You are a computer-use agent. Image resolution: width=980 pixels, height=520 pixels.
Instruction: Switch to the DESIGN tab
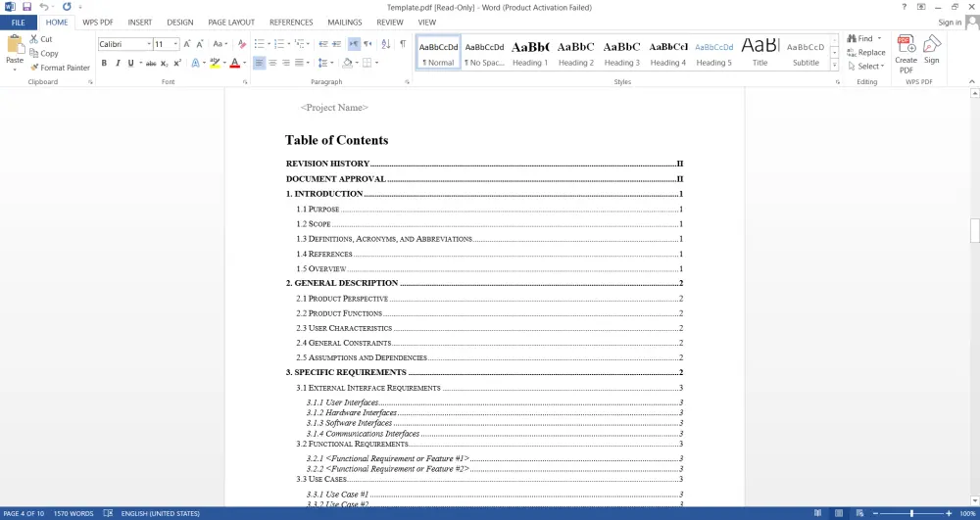click(x=180, y=22)
